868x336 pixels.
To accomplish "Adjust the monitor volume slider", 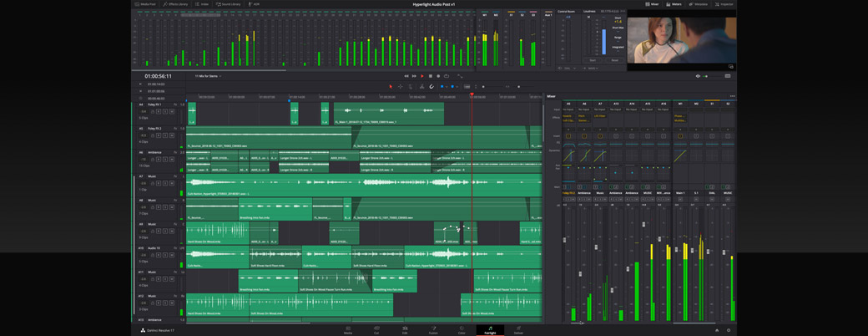I will tap(706, 76).
